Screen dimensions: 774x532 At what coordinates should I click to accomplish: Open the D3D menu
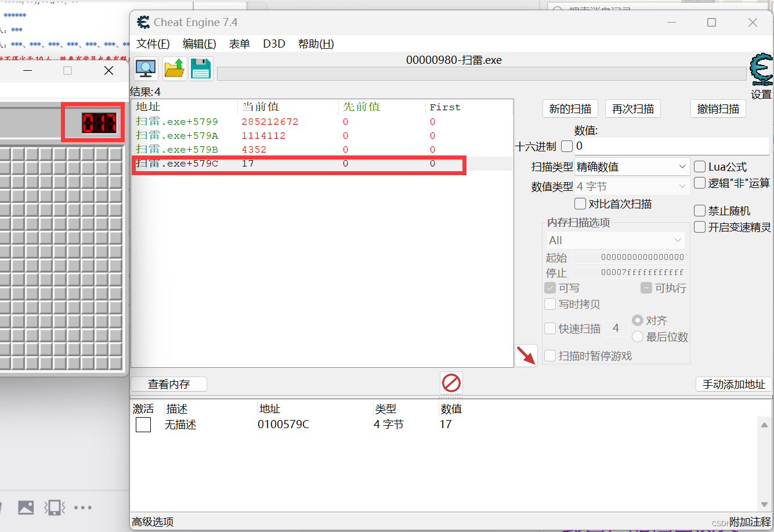[x=274, y=44]
